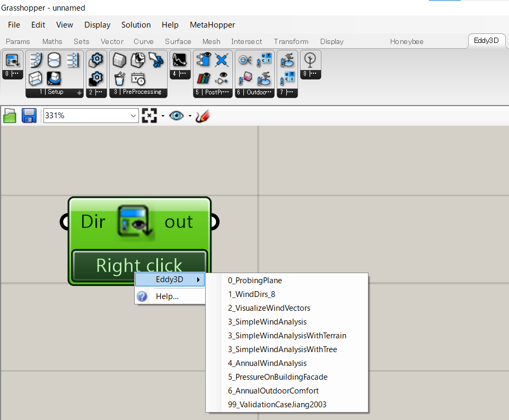Screen dimensions: 509x420
Task: Click the lower gear settings icon in panel 2
Action: point(96,78)
